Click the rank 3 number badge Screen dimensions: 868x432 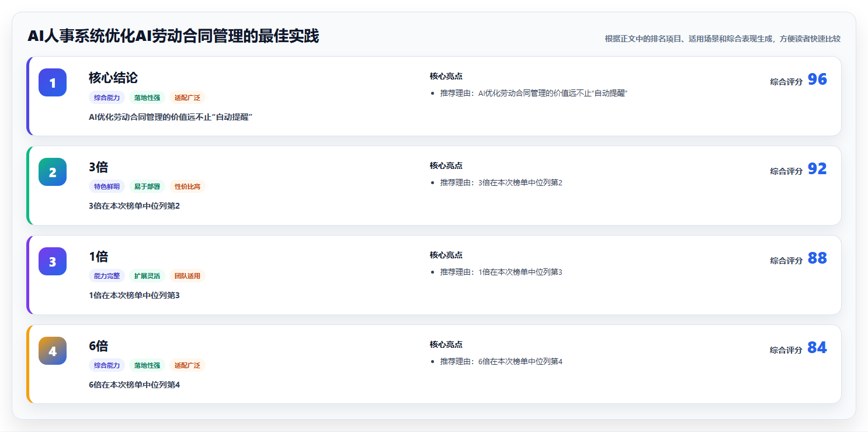[53, 261]
